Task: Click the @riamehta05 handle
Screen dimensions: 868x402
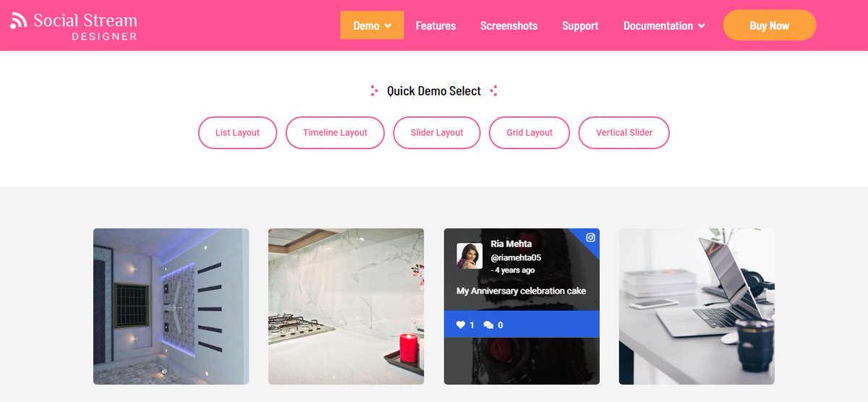Action: coord(516,257)
